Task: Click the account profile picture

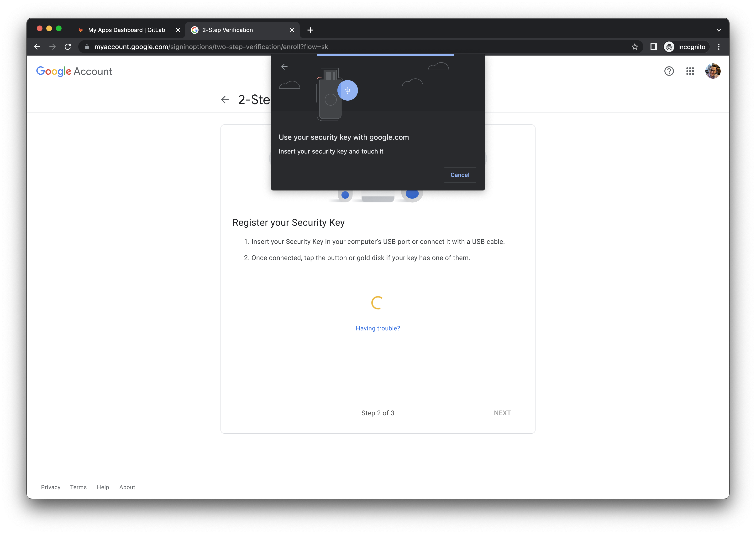Action: tap(713, 71)
